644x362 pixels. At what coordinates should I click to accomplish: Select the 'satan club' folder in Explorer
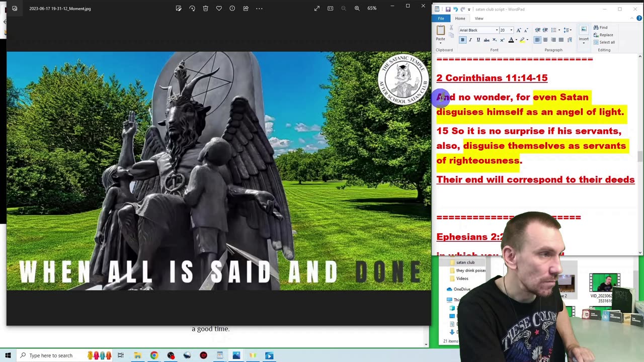[465, 262]
